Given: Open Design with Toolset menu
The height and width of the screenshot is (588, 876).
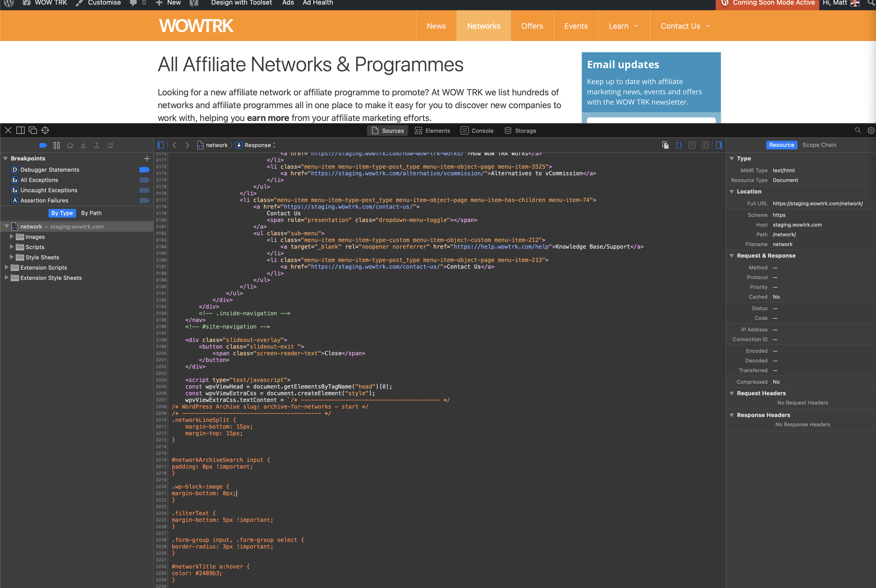Looking at the screenshot, I should (241, 3).
